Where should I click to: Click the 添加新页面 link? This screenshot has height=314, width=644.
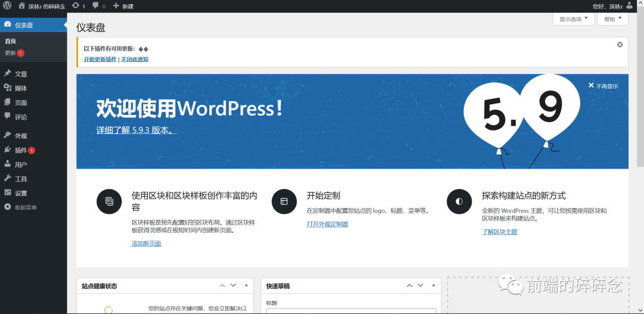tap(146, 244)
